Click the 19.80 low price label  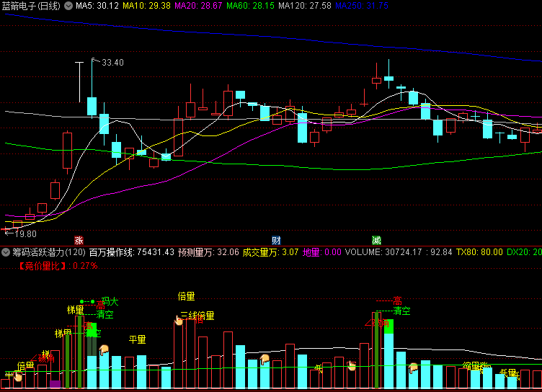click(25, 234)
